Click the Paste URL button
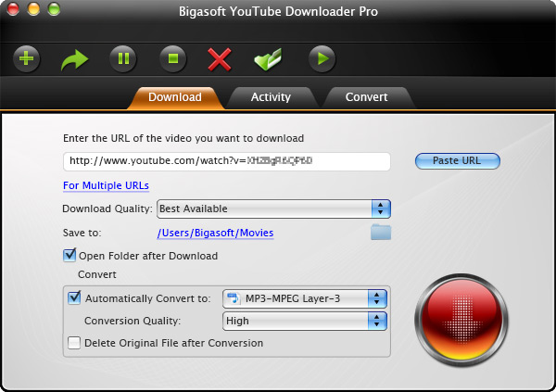The height and width of the screenshot is (392, 556). point(458,160)
